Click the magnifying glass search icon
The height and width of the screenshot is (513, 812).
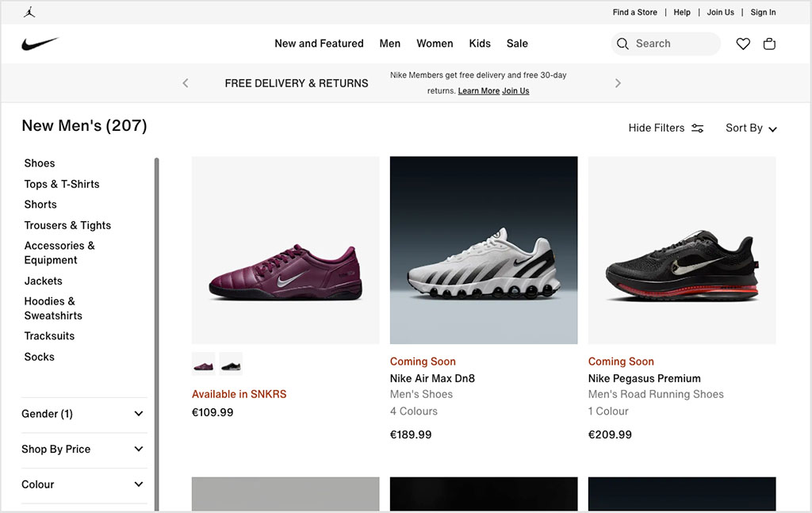coord(623,44)
